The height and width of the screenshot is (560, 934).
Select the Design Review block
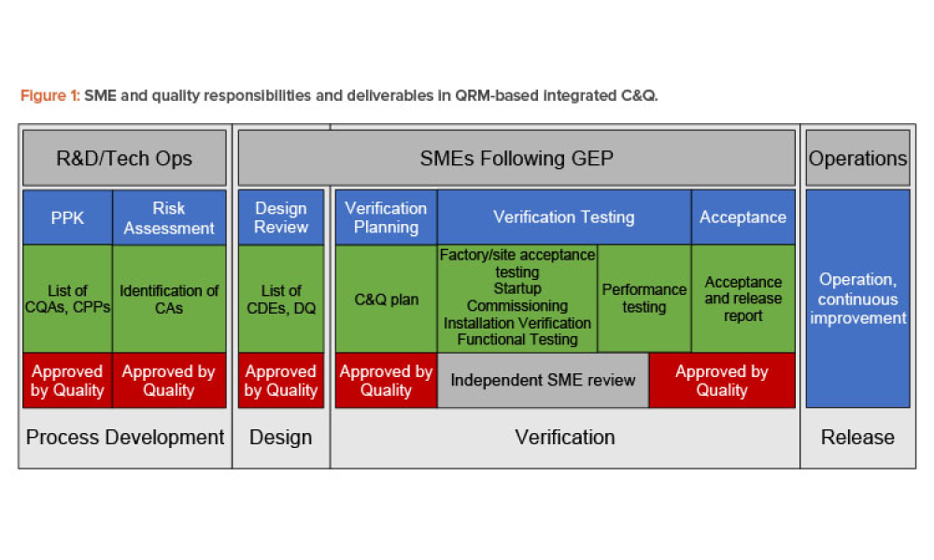pos(280,217)
